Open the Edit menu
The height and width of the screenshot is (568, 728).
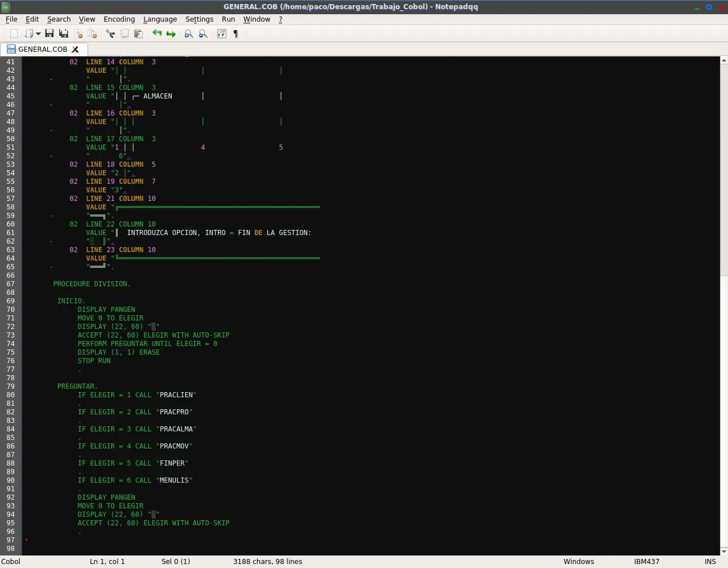tap(32, 19)
